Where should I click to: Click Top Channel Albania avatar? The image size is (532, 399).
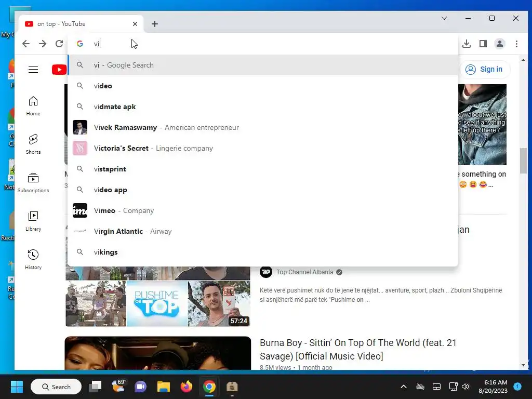click(266, 272)
